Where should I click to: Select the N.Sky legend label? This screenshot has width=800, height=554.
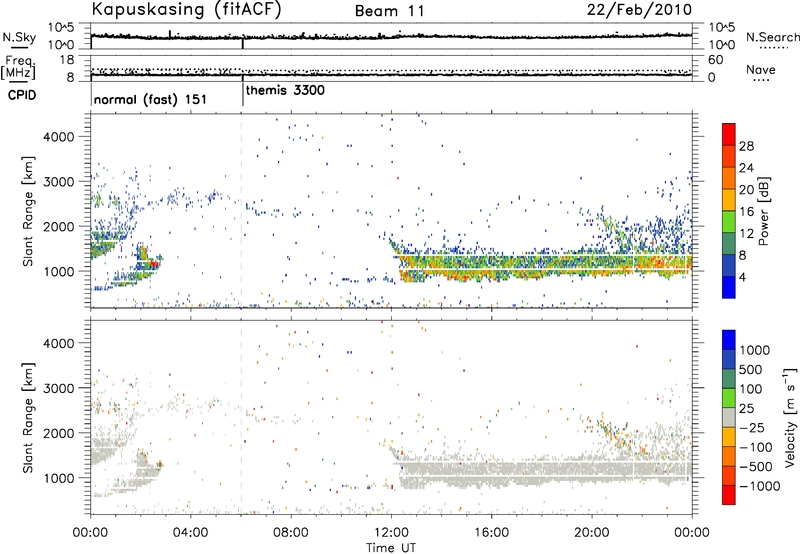[x=19, y=37]
